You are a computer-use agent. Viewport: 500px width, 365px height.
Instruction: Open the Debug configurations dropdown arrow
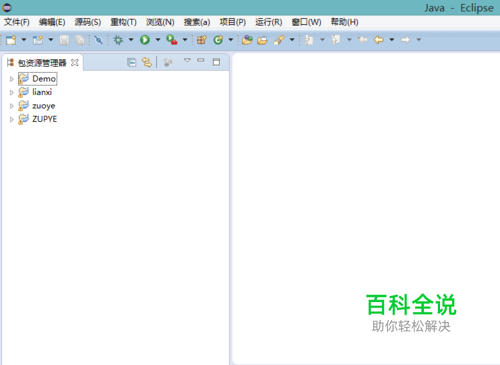(x=131, y=40)
